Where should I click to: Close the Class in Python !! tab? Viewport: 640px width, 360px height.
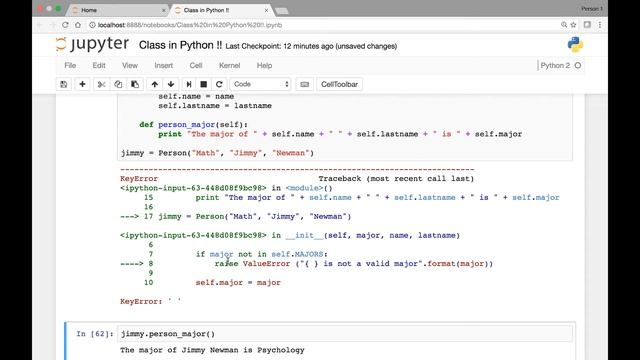pyautogui.click(x=266, y=10)
